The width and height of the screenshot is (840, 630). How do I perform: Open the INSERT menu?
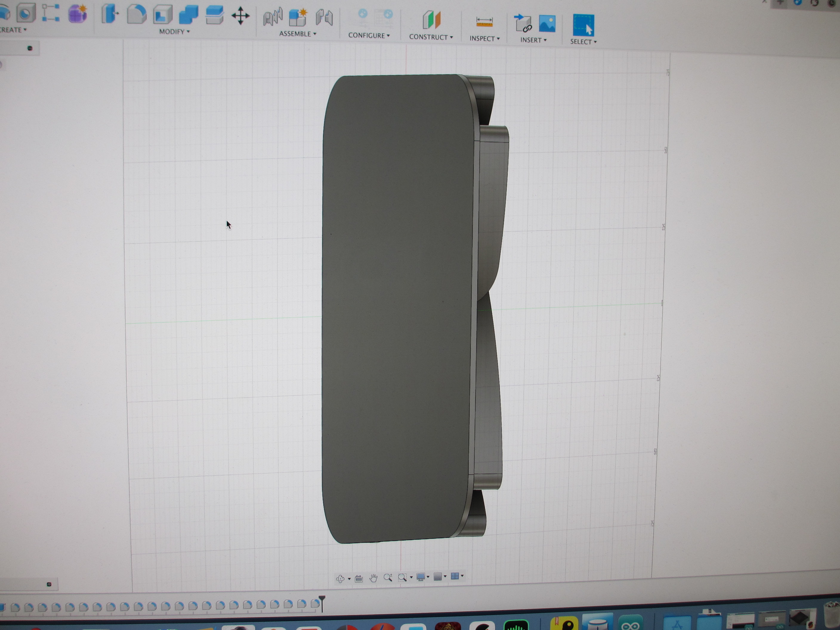pos(533,40)
